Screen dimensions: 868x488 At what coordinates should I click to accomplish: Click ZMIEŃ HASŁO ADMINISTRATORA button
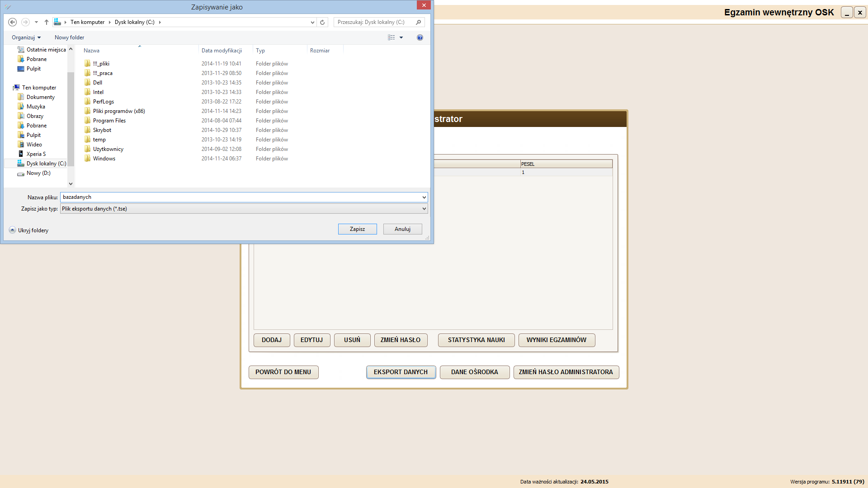point(566,372)
